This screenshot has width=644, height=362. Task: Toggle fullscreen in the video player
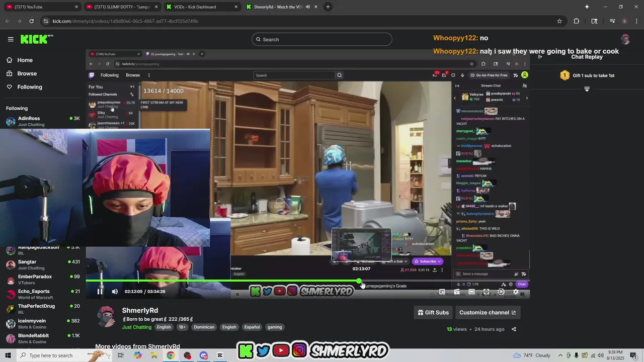486,292
